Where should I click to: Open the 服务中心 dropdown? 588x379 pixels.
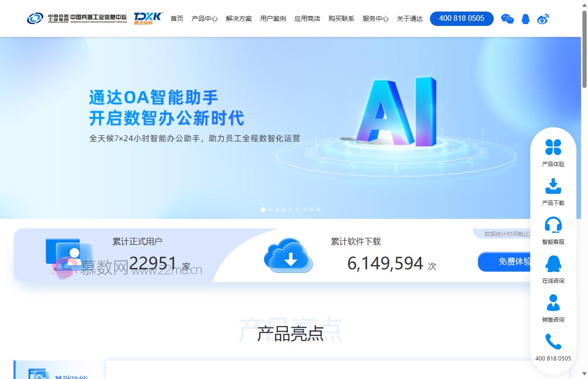click(375, 19)
